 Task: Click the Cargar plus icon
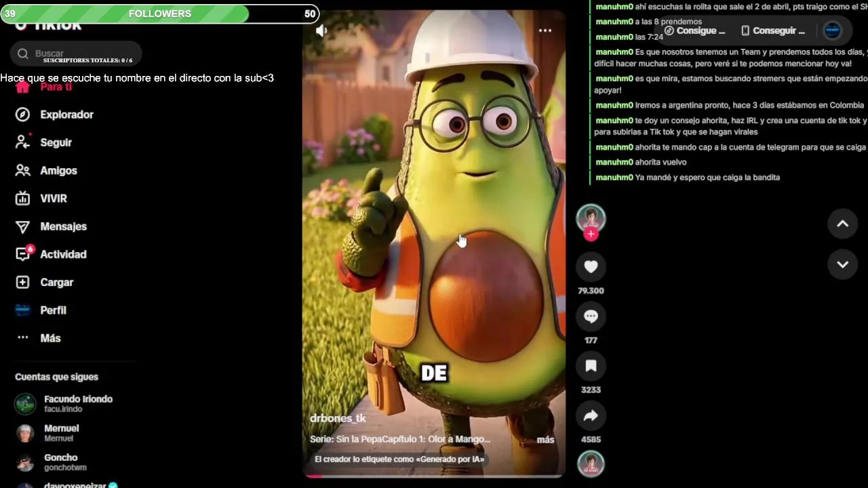pyautogui.click(x=22, y=282)
